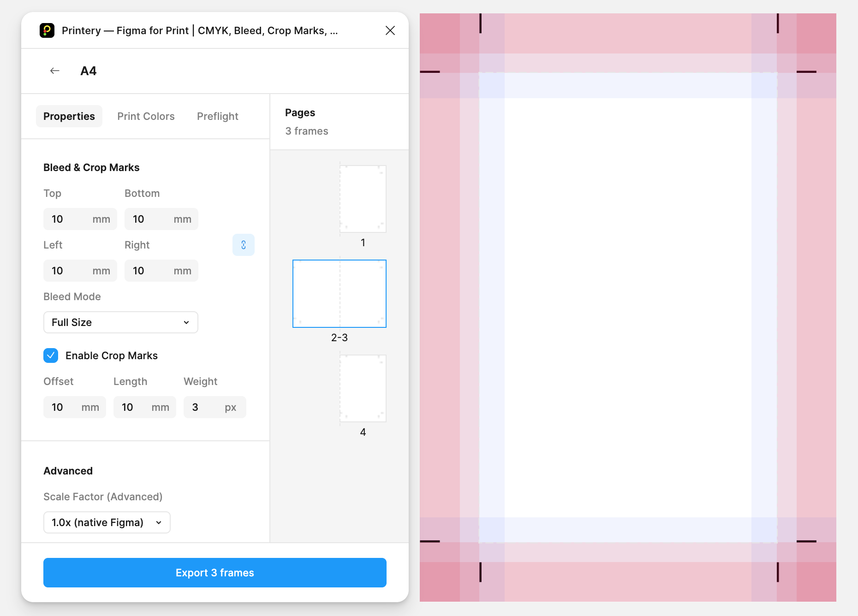
Task: Select the crop mark Offset input
Action: [x=65, y=407]
